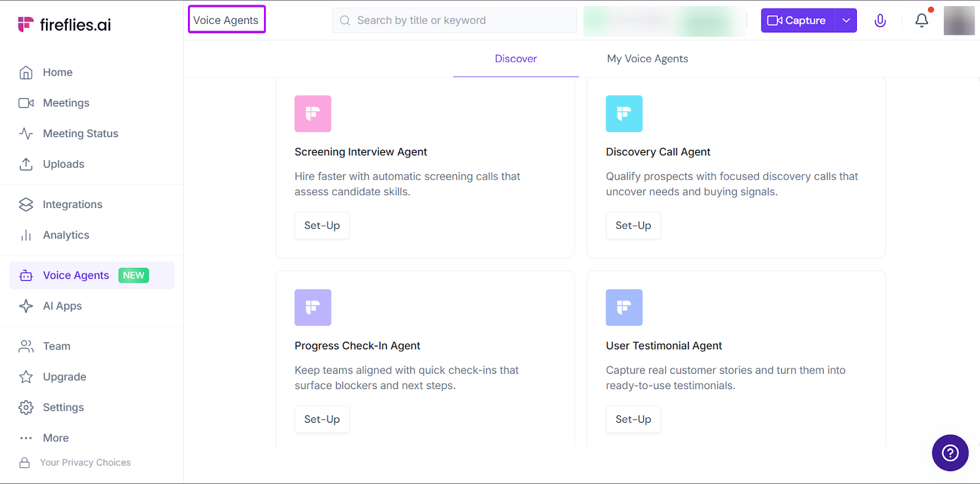The image size is (980, 484).
Task: Click the Voice Agents robot icon
Action: 26,275
